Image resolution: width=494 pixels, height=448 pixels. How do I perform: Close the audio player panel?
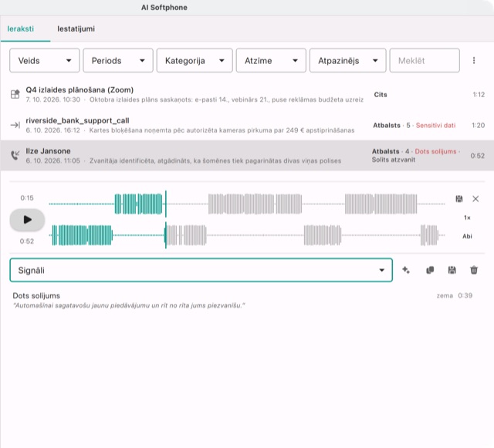point(475,199)
